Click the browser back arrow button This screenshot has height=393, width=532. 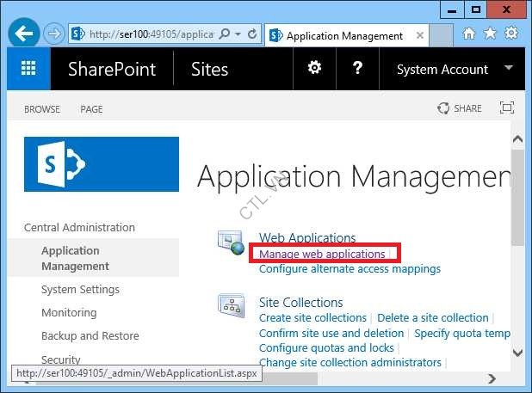point(25,34)
